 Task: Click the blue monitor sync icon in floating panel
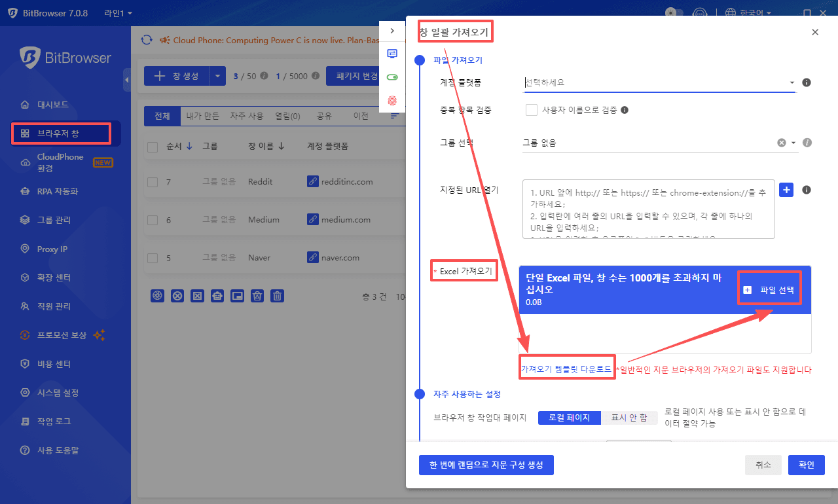point(392,54)
